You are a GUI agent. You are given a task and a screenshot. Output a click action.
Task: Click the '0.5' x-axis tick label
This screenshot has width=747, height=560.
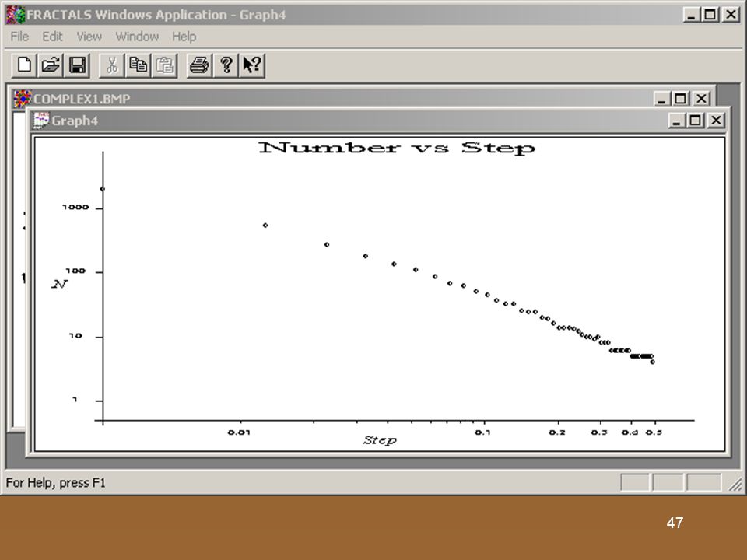(654, 432)
